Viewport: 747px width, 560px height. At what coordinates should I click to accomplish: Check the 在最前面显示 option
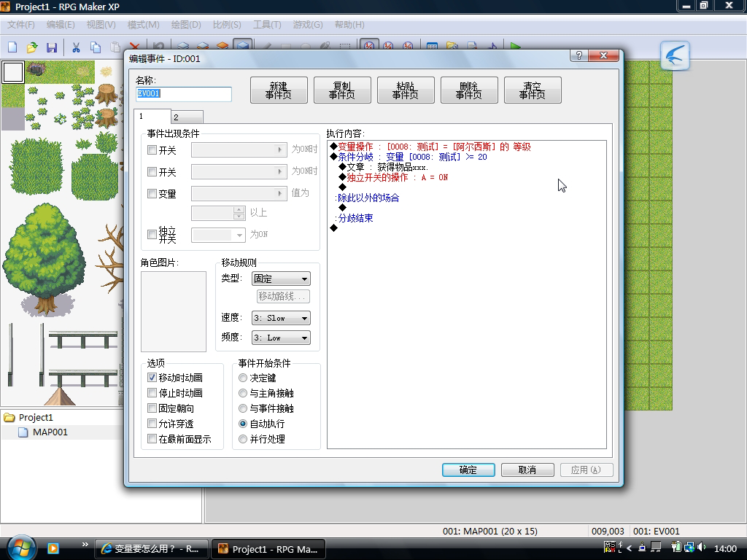pos(152,438)
